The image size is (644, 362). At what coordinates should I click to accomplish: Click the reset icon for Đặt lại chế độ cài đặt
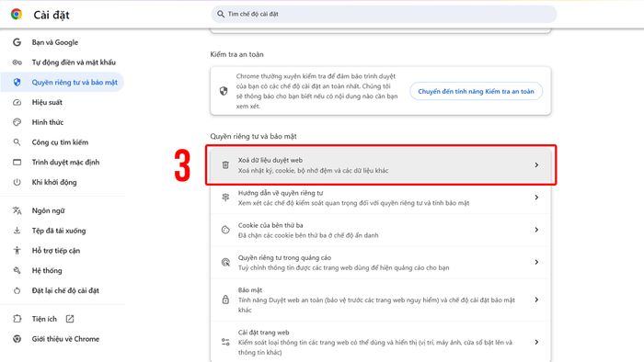coord(17,290)
